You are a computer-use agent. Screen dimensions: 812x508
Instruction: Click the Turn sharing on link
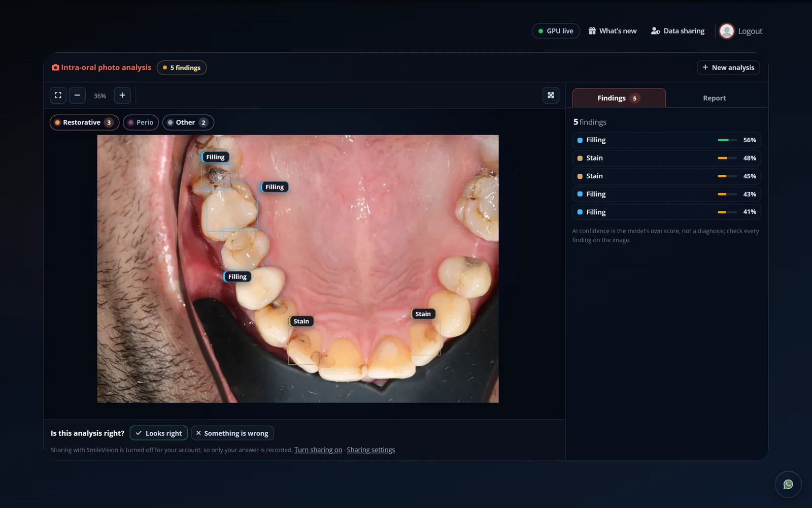tap(318, 450)
